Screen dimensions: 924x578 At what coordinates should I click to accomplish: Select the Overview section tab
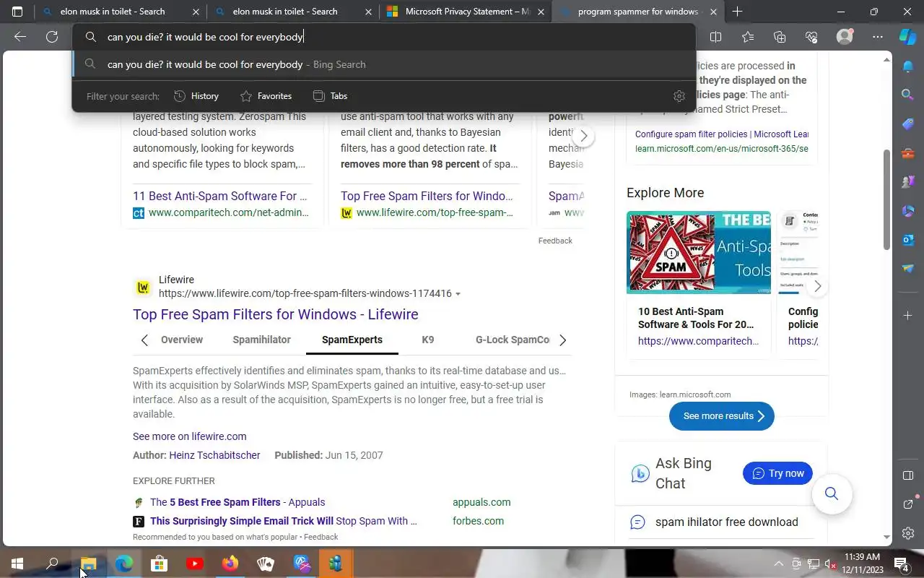(182, 340)
